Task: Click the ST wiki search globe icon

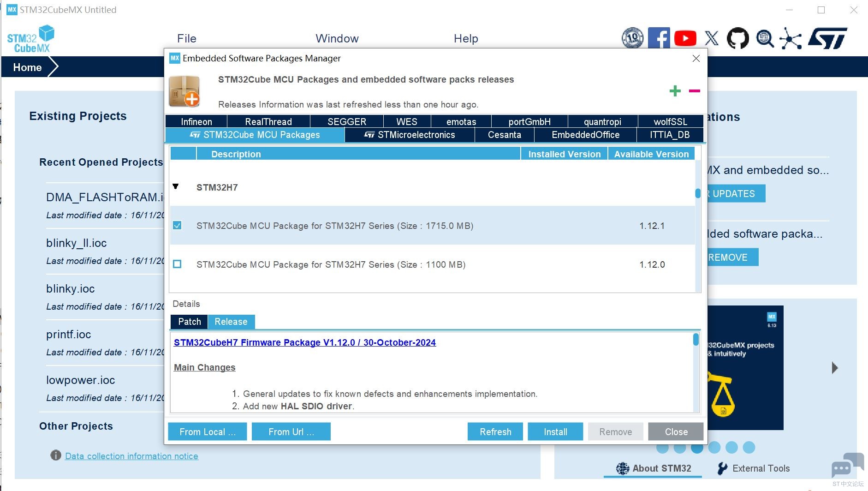Action: pos(765,38)
